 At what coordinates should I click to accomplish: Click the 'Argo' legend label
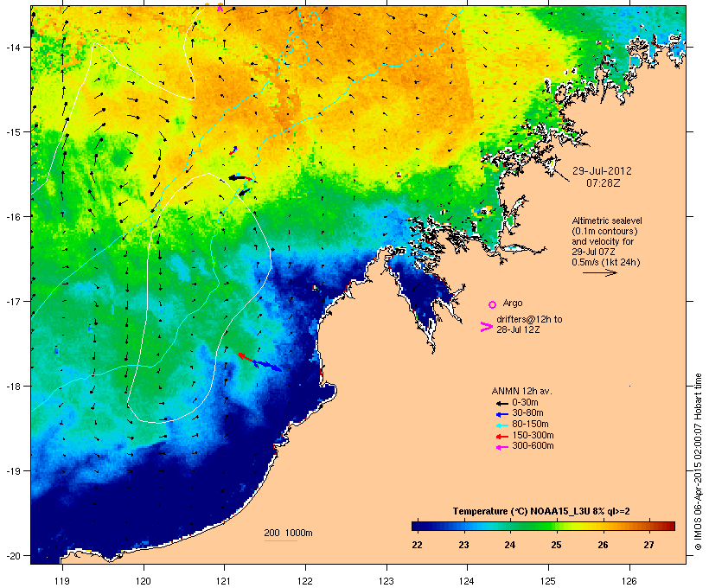coord(513,303)
